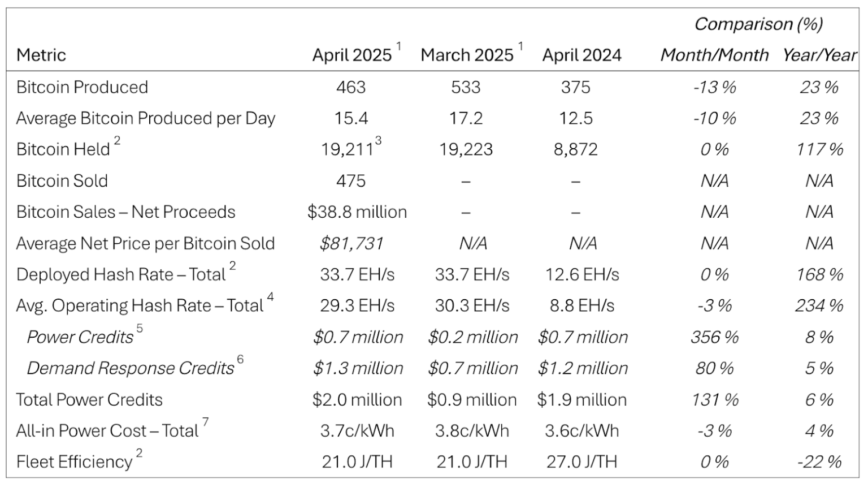
Task: Click the Metric column header
Action: 41,55
